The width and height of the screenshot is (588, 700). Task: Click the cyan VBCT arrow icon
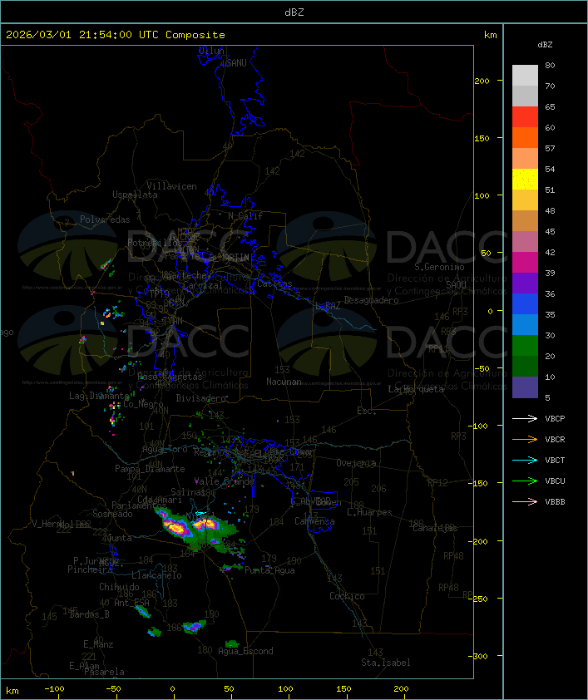[x=525, y=461]
